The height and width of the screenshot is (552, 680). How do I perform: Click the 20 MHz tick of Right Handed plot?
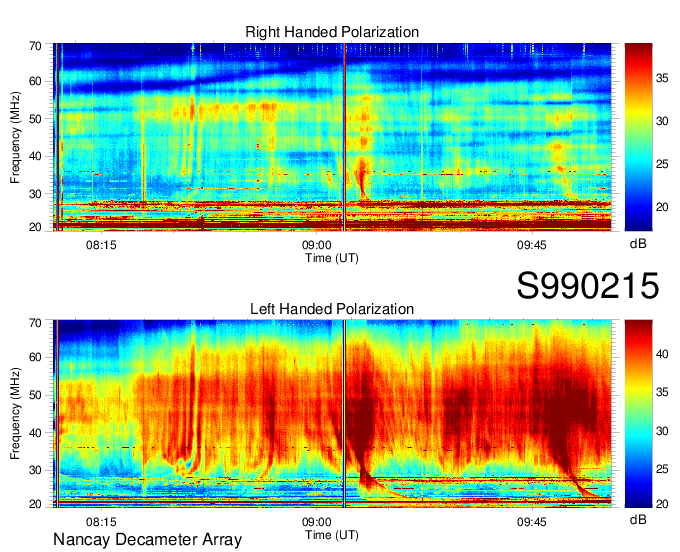pyautogui.click(x=36, y=227)
